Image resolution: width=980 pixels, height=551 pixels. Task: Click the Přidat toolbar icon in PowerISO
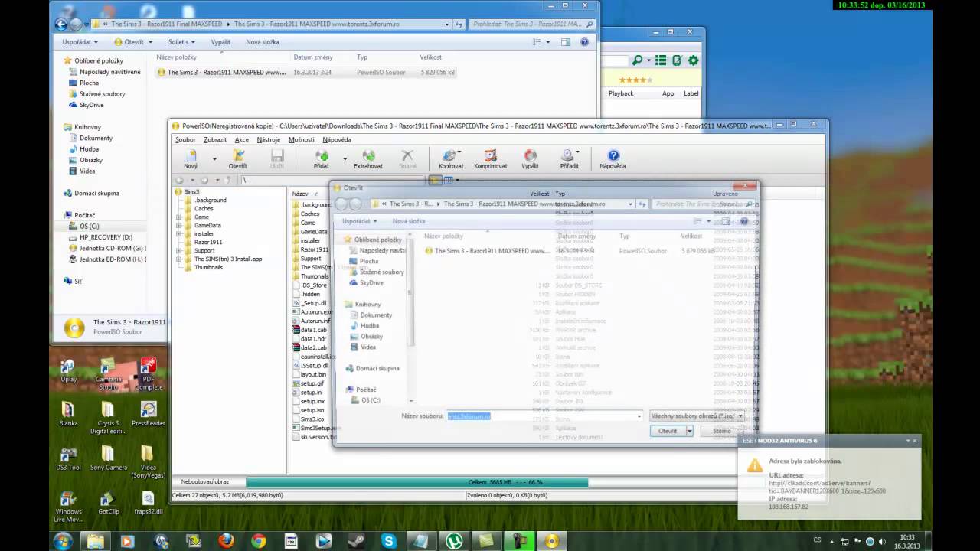tap(322, 159)
